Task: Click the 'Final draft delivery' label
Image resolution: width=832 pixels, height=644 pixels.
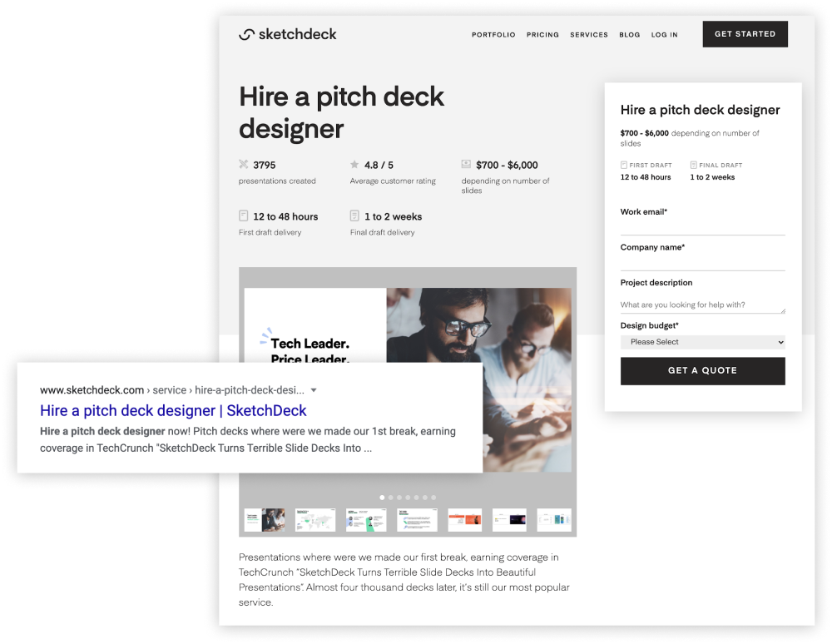Action: coord(382,232)
